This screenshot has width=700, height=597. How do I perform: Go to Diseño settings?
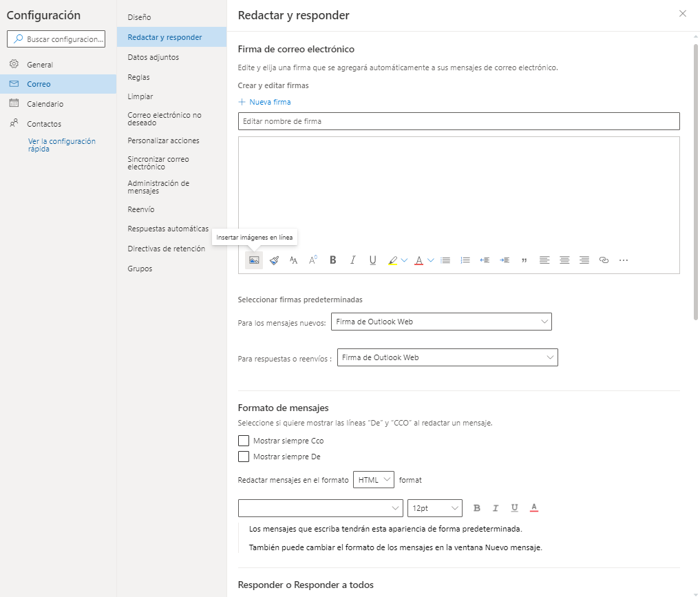pos(171,17)
